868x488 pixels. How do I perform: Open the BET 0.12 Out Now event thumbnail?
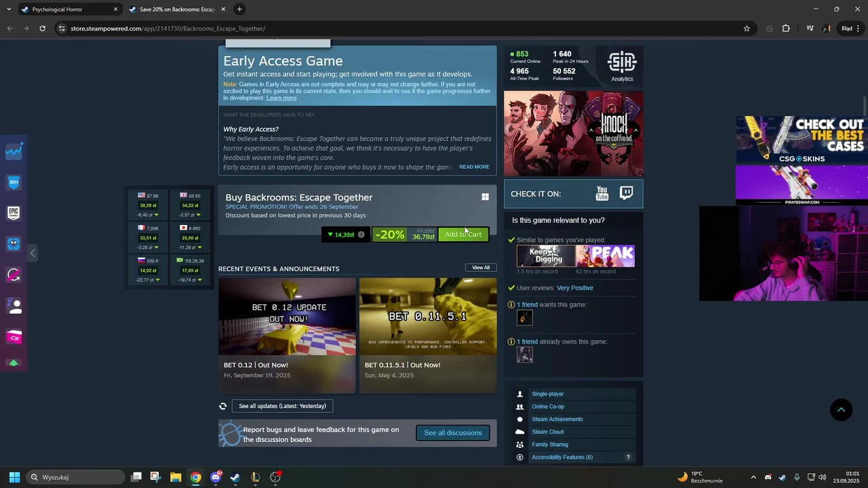[x=287, y=317]
